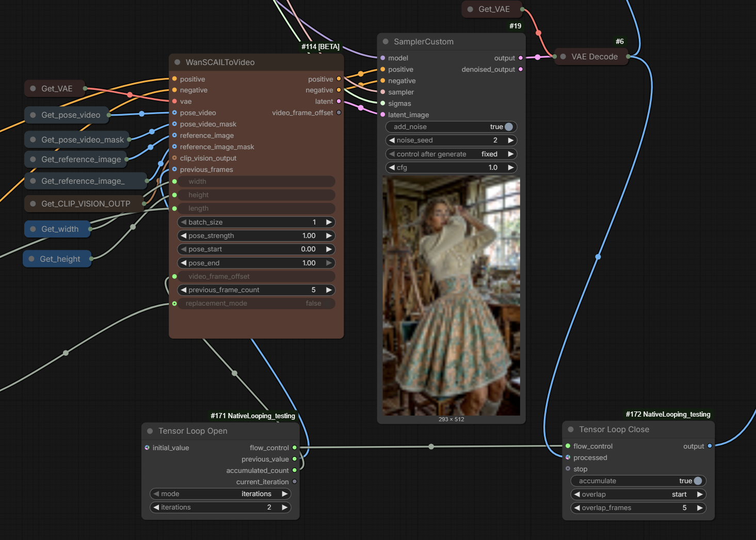Viewport: 756px width, 540px height.
Task: Click the denoised_output socket
Action: coord(520,69)
